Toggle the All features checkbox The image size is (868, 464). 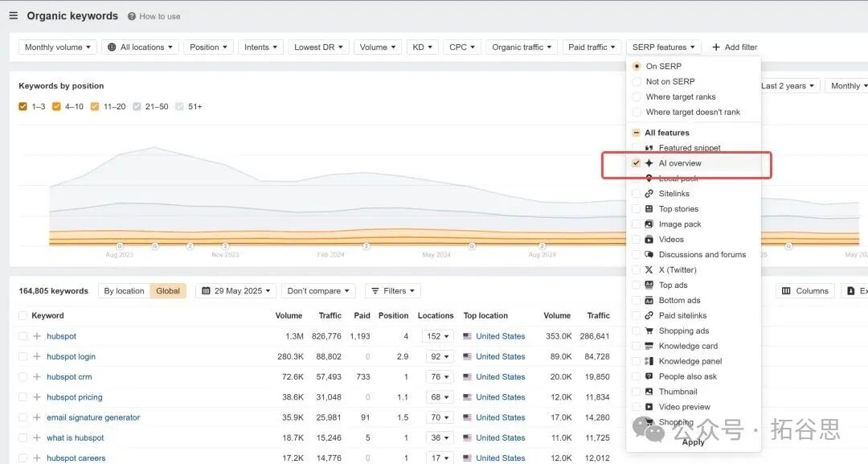click(636, 133)
